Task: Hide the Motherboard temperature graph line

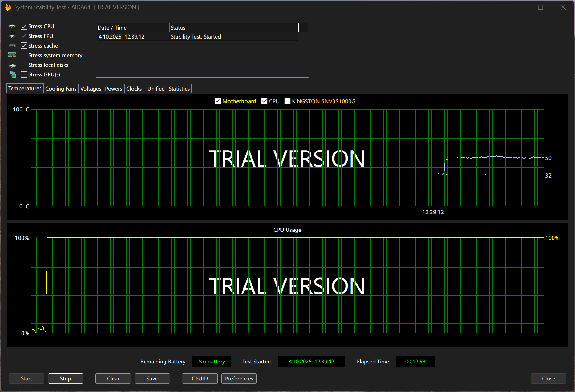Action: click(218, 101)
